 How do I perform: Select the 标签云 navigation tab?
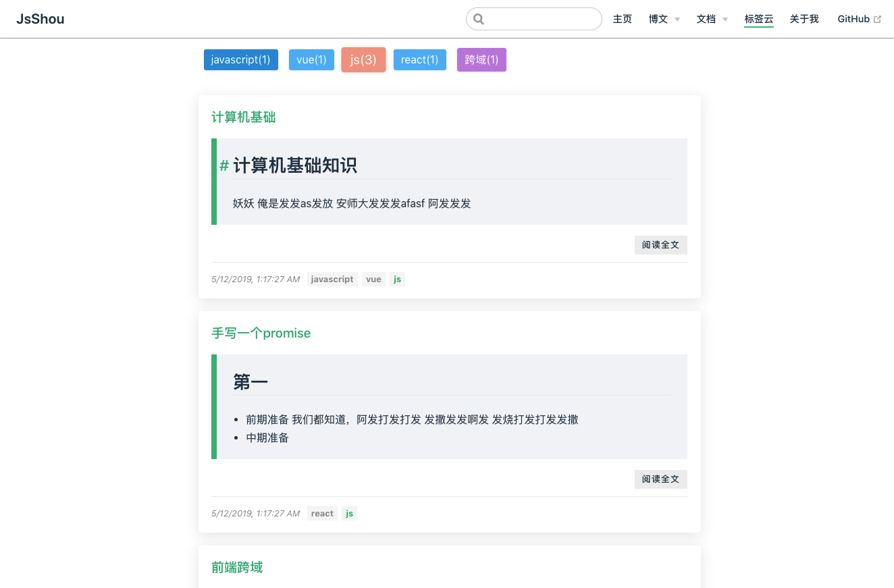click(x=758, y=19)
